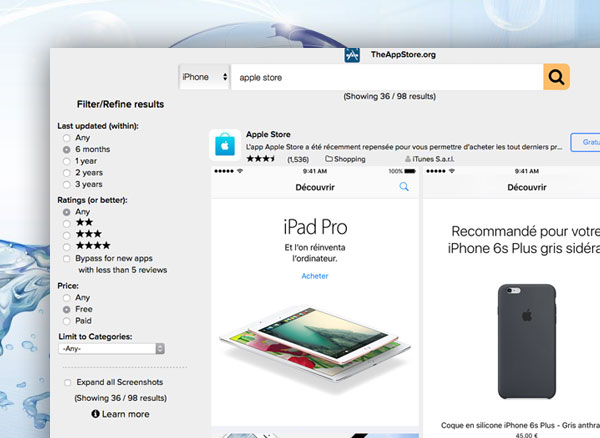Choose two-star or better rating
The height and width of the screenshot is (438, 600).
click(67, 223)
